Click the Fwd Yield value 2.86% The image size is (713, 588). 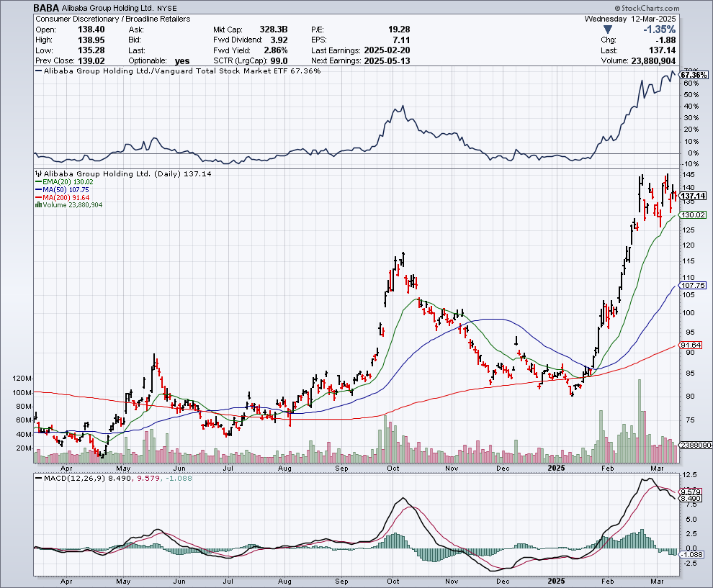pos(276,50)
